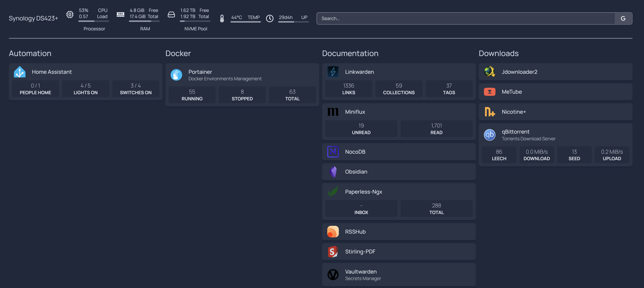This screenshot has width=644, height=288.
Task: Click the qBittorrent qb icon
Action: point(490,135)
